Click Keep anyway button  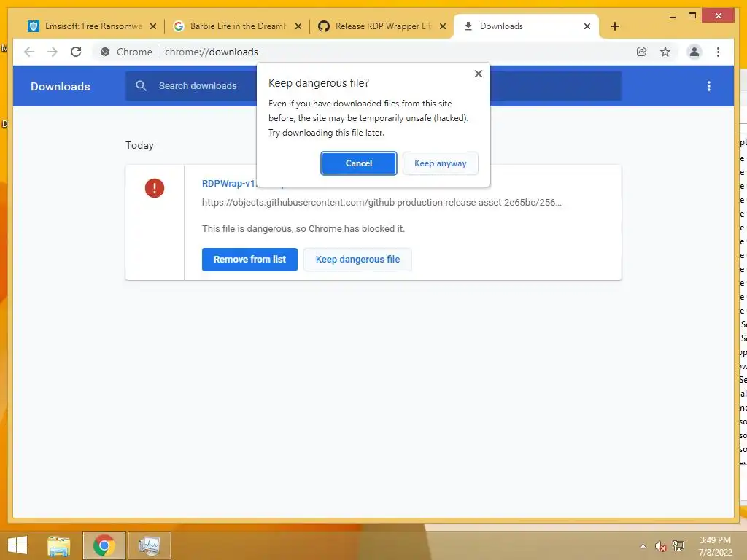(x=440, y=163)
